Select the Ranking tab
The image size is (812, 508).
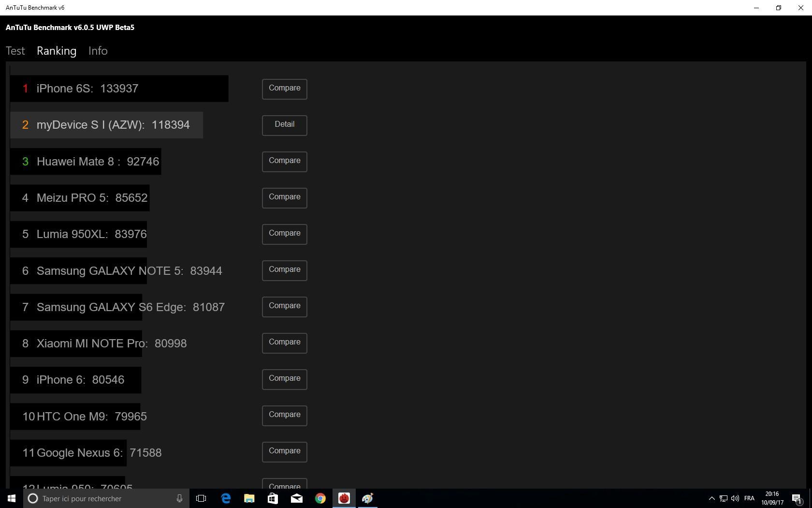pyautogui.click(x=57, y=51)
